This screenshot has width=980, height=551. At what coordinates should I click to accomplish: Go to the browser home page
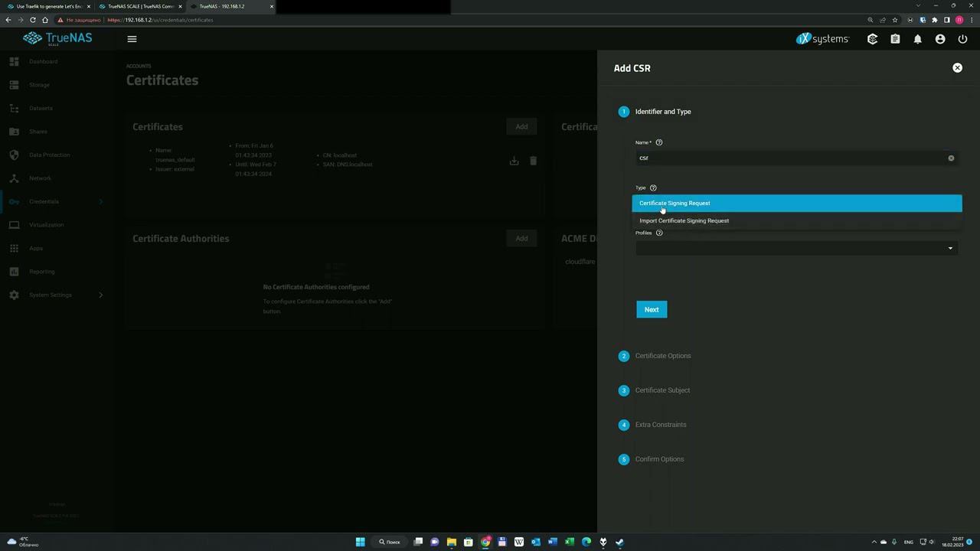[x=45, y=20]
